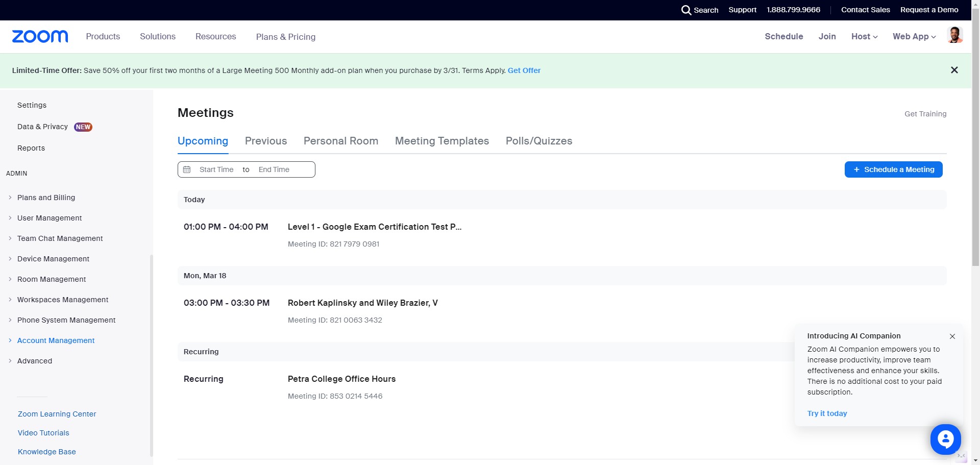Image resolution: width=980 pixels, height=465 pixels.
Task: Click the Zoom logo
Action: click(40, 36)
